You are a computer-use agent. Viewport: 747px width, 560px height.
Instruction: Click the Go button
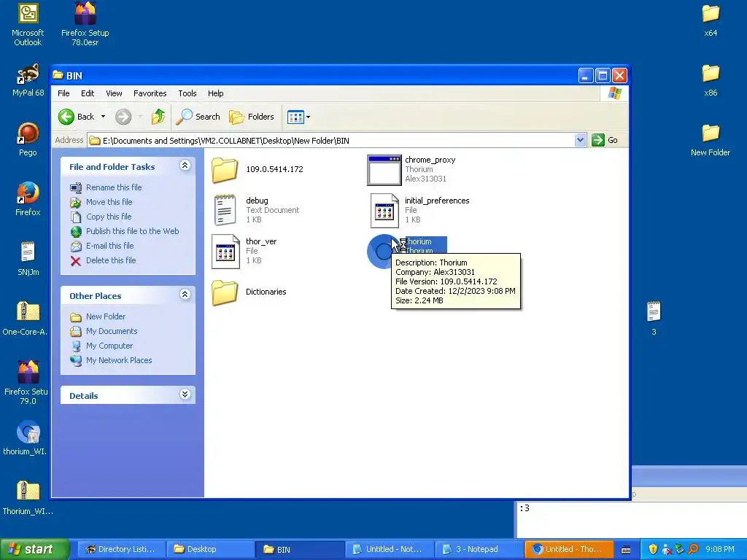605,140
